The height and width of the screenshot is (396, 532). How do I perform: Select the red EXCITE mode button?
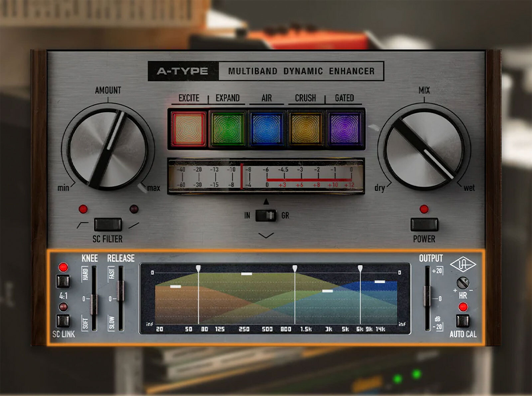189,129
